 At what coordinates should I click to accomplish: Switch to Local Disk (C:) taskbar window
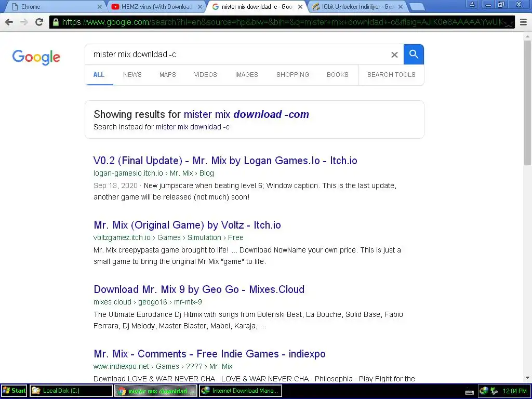[71, 391]
